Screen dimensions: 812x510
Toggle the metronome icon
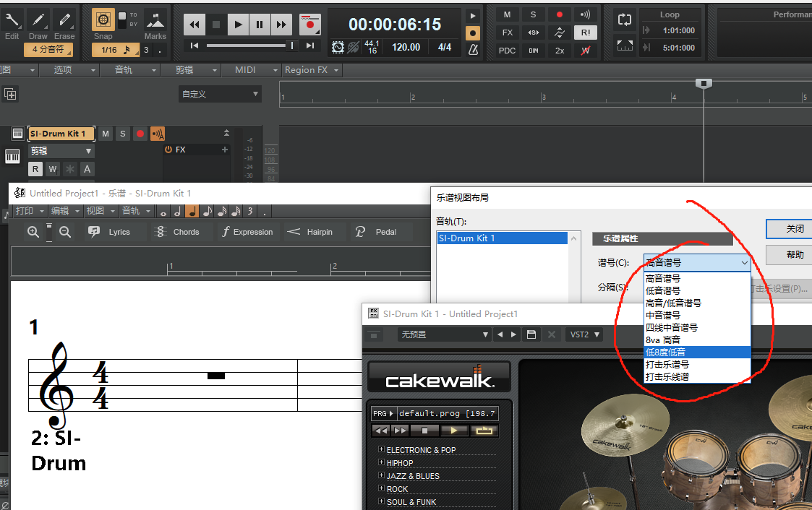[x=473, y=50]
